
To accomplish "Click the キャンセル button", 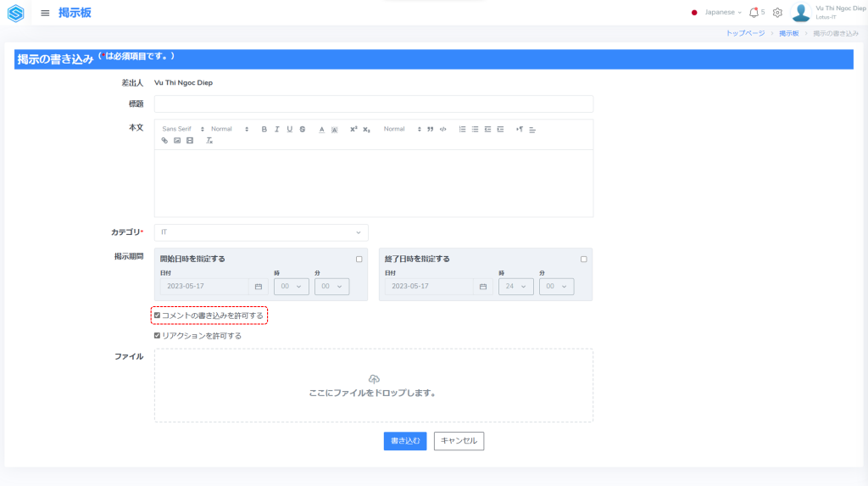I will 459,441.
